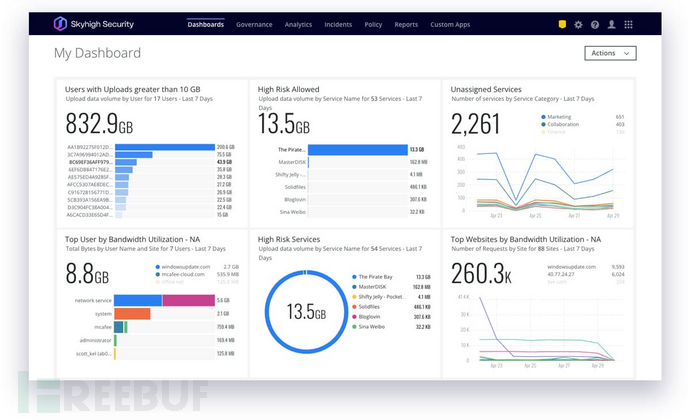This screenshot has width=690, height=420.
Task: Click the Actions dropdown chevron arrow
Action: pos(626,53)
